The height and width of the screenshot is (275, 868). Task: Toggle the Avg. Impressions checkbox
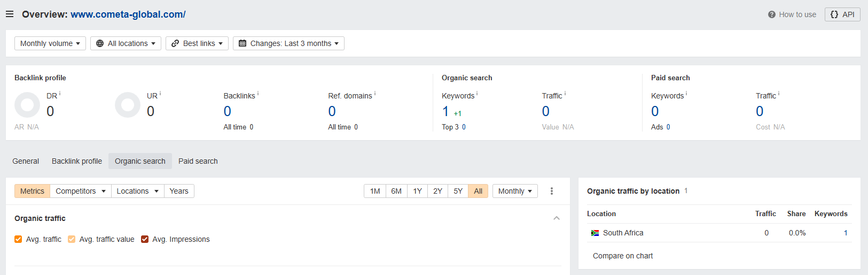tap(145, 239)
